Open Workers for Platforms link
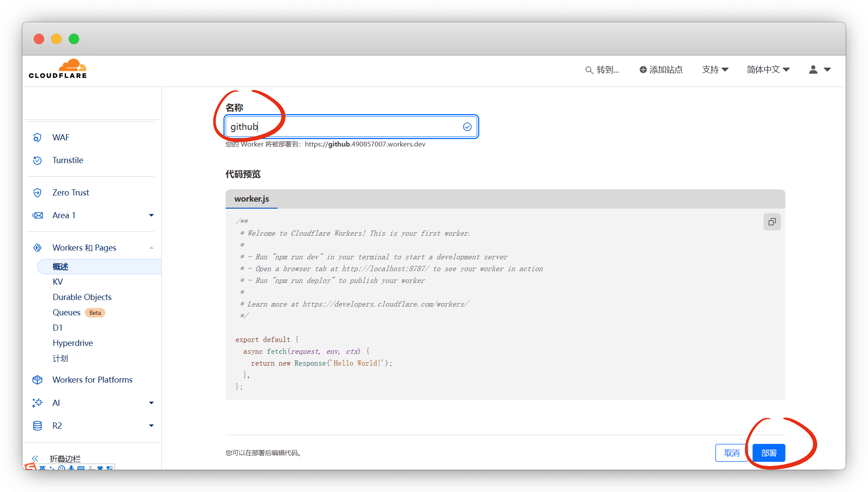This screenshot has height=492, width=868. click(x=92, y=380)
